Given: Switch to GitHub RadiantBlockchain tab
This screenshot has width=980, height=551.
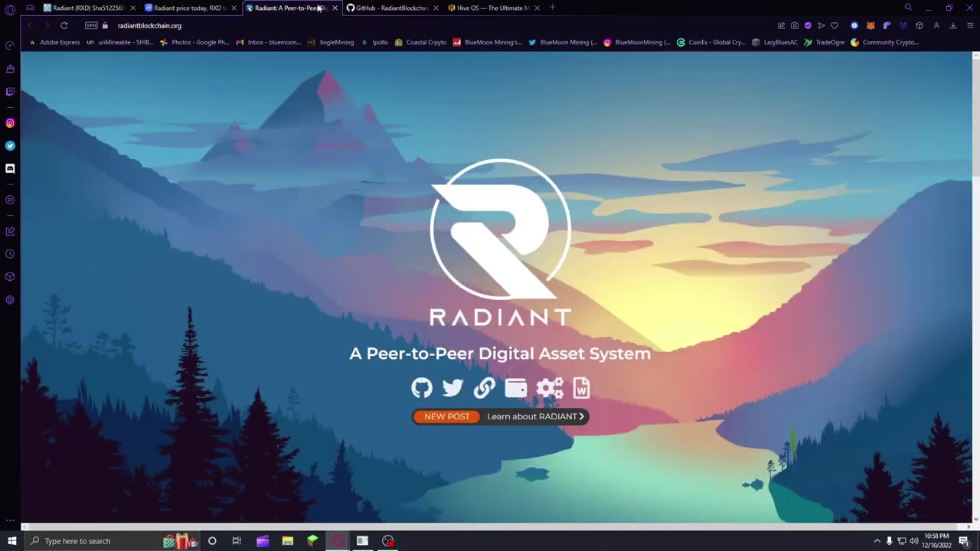Looking at the screenshot, I should coord(391,8).
